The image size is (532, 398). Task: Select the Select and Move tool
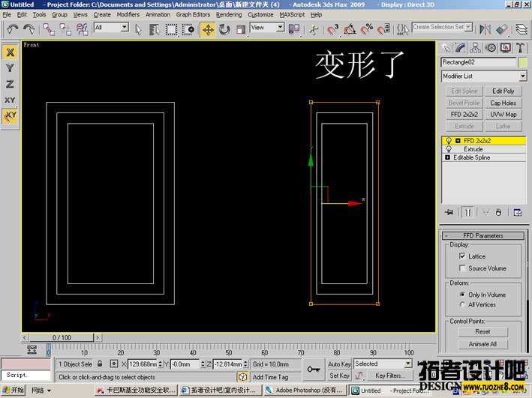click(208, 29)
